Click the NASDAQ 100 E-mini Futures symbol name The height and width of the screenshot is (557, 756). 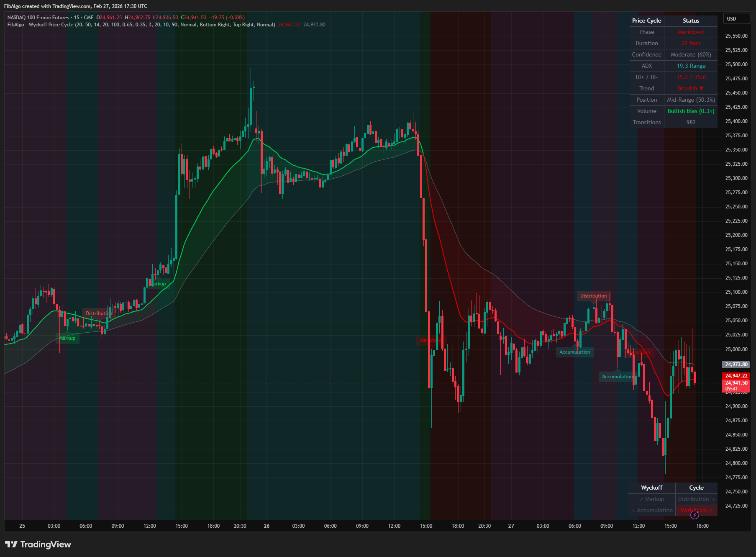pos(38,18)
